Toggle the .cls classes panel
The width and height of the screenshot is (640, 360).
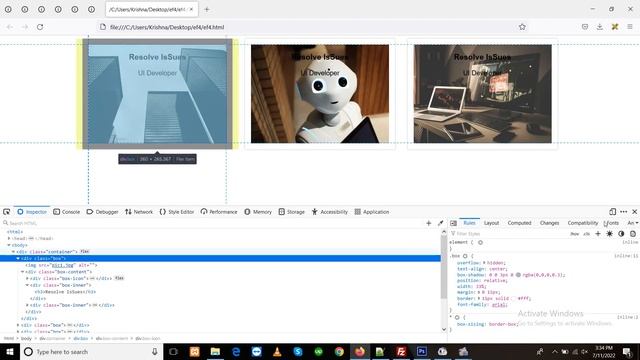click(587, 234)
